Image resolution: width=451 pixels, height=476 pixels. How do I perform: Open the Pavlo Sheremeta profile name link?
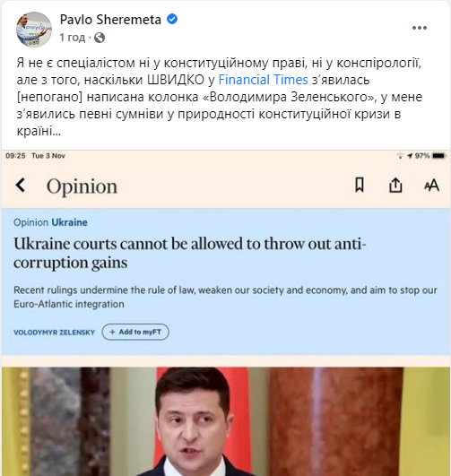pos(110,20)
